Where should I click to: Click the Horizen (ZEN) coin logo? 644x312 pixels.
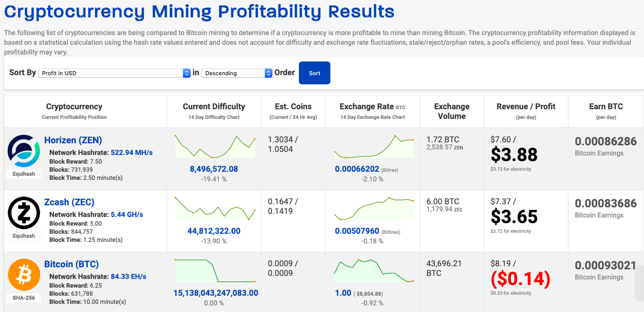(x=24, y=151)
